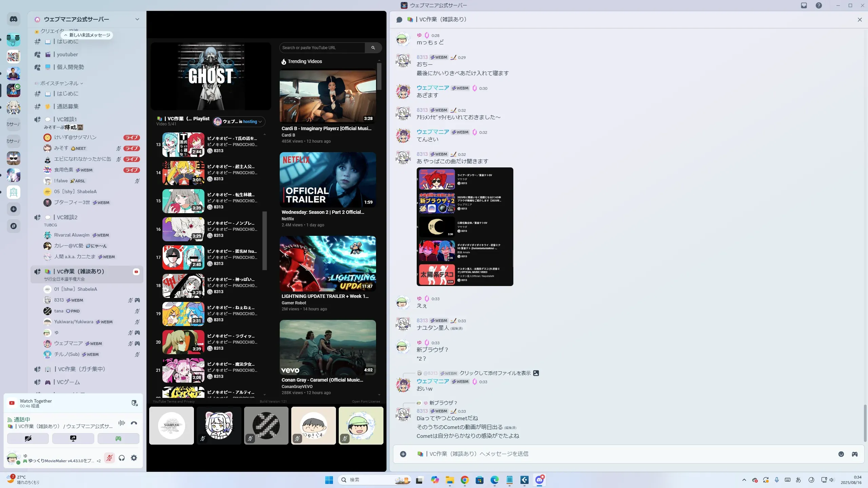Click the playlist panel scrollbar

(265, 241)
